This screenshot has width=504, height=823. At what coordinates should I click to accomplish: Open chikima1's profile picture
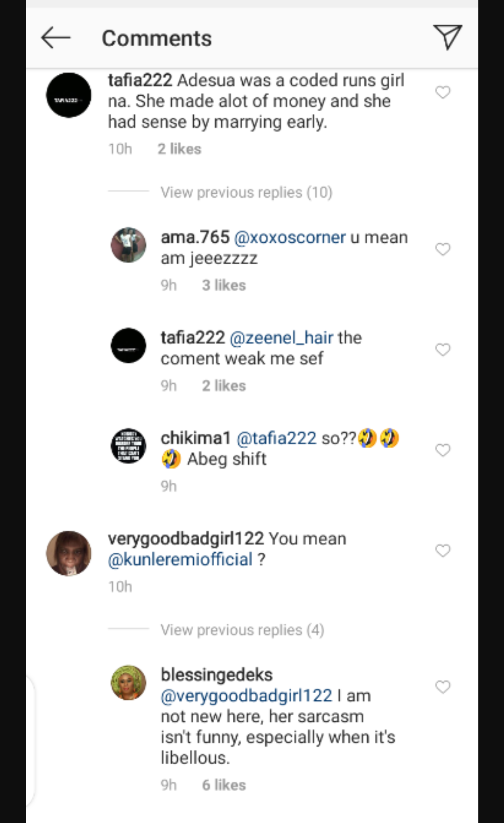[x=128, y=446]
